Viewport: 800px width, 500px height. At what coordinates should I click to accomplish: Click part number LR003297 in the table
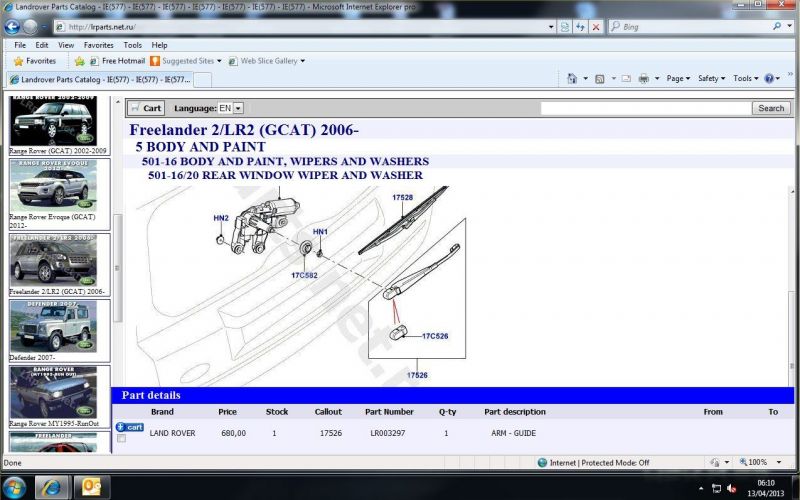(388, 433)
